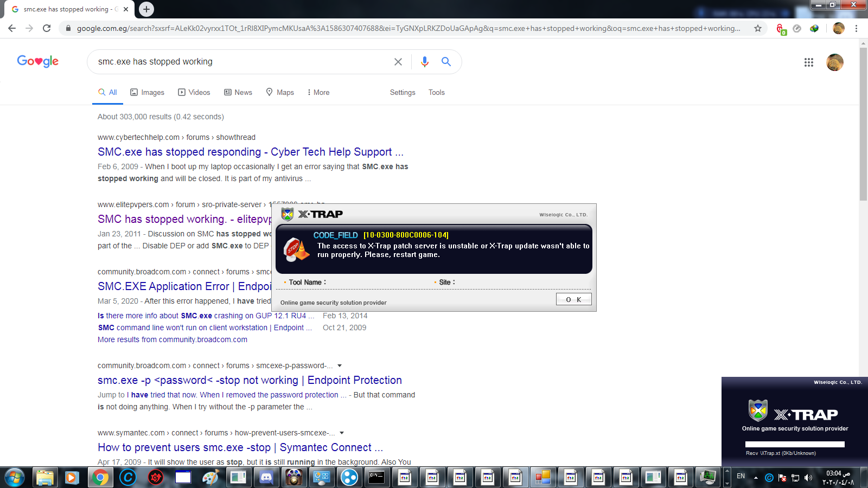The width and height of the screenshot is (868, 488).
Task: Switch to the Videos tab
Action: 194,93
